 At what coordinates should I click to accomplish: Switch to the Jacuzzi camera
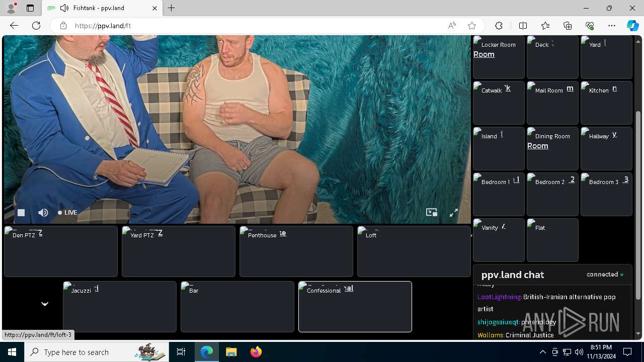click(120, 307)
